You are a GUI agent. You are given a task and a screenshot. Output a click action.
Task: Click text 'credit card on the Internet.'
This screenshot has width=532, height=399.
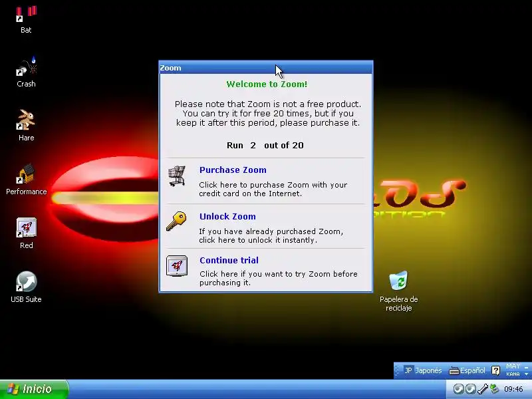click(251, 194)
